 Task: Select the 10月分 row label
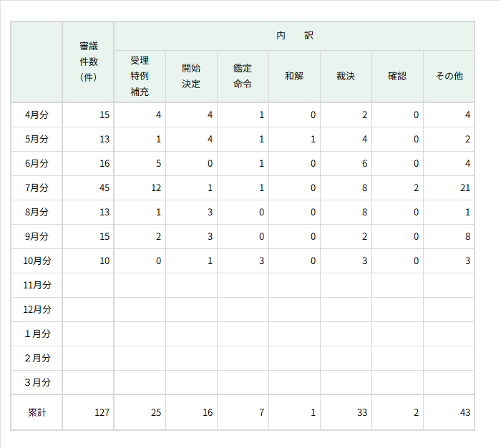(37, 260)
